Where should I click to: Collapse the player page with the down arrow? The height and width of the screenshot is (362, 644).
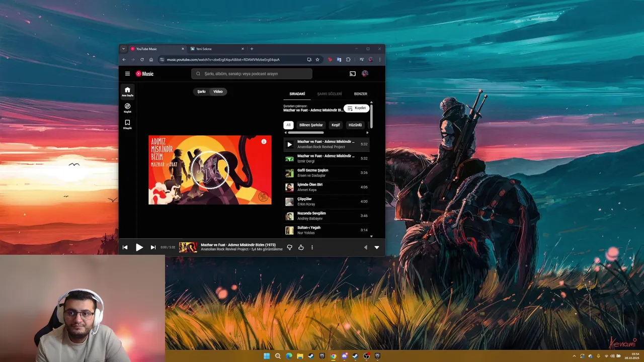[377, 247]
